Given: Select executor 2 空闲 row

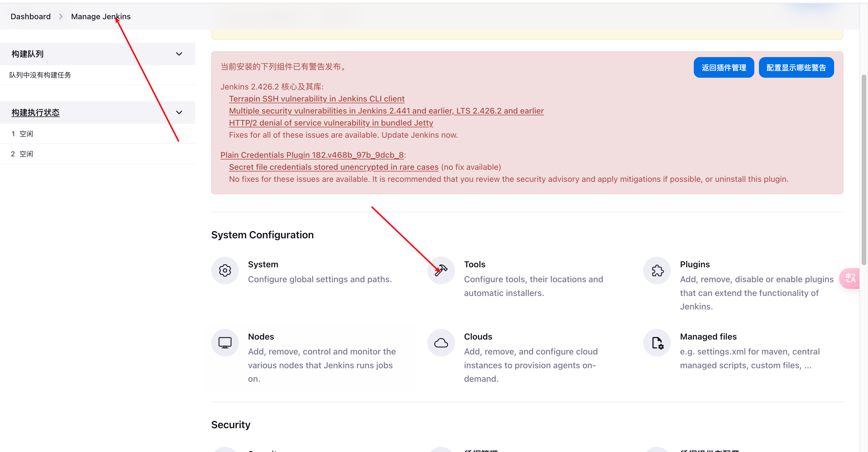Looking at the screenshot, I should click(98, 154).
